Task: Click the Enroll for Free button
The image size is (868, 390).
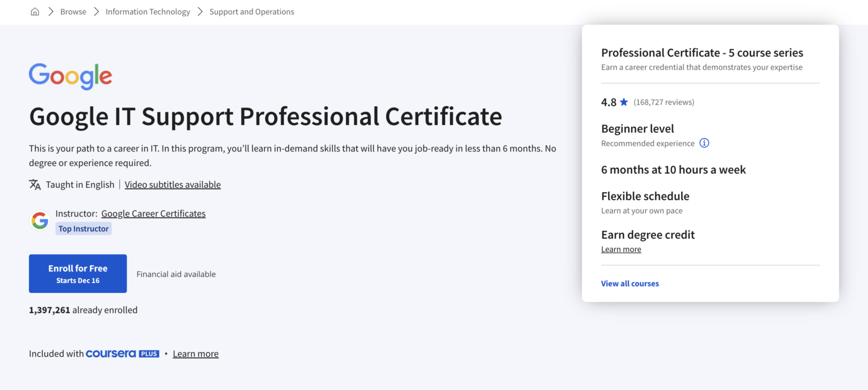Action: (x=77, y=274)
